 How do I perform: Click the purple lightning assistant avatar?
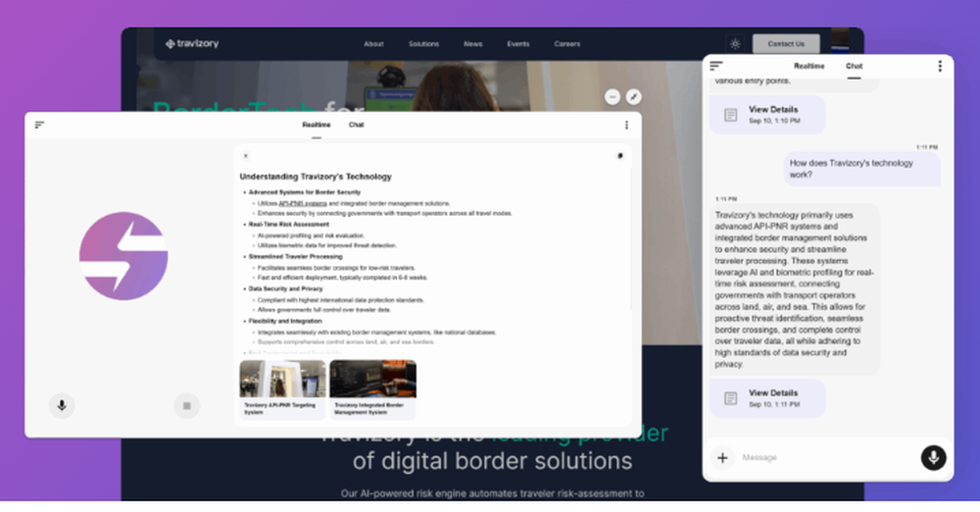123,256
